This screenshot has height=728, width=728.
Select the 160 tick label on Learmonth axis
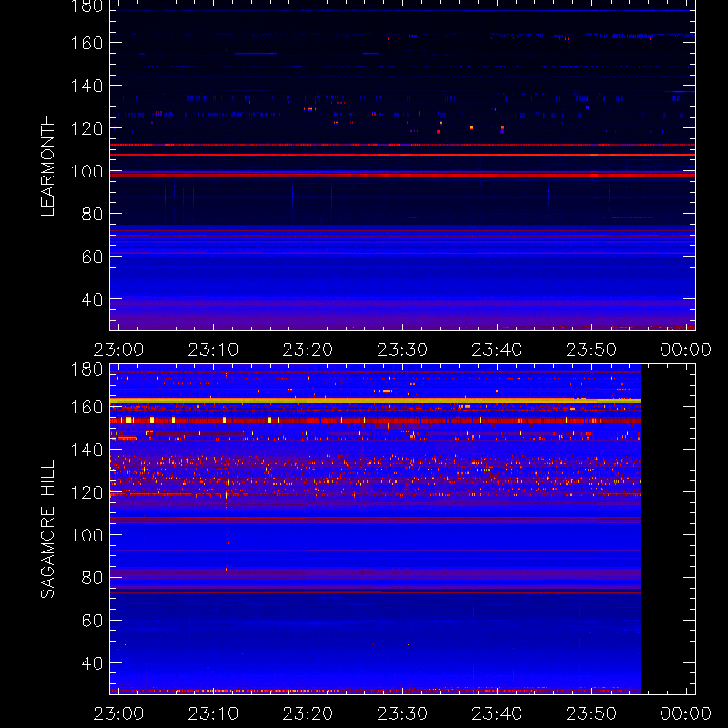coord(86,43)
